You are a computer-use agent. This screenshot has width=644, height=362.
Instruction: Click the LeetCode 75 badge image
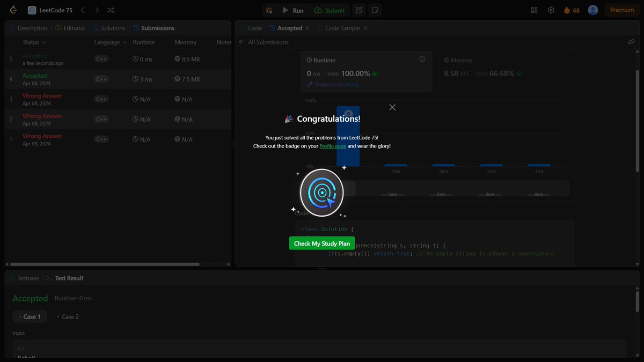321,193
